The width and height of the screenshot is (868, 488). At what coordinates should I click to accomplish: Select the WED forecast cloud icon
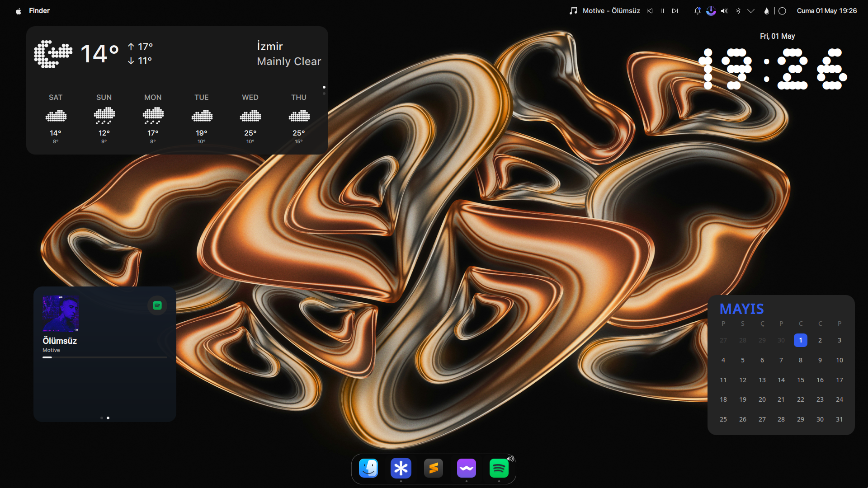pos(250,116)
